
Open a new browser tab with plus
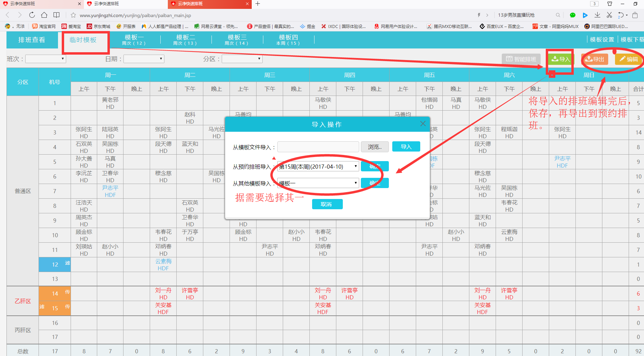[258, 4]
